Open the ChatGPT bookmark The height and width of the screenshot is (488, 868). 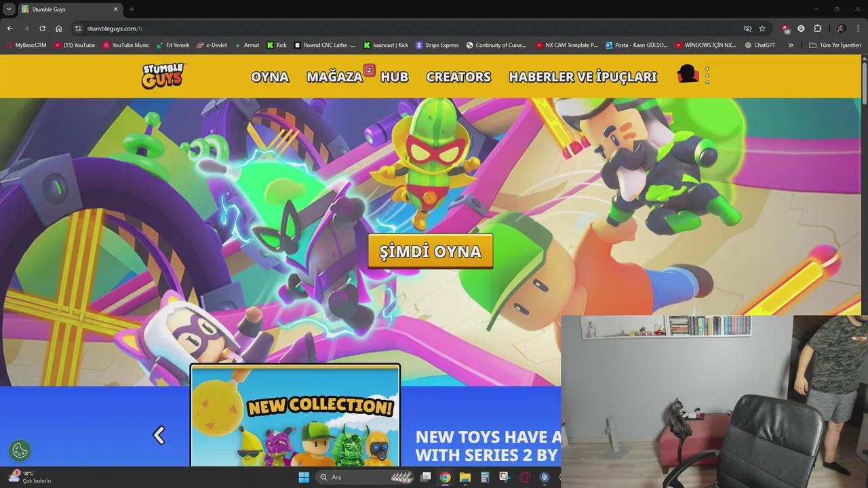tap(760, 45)
